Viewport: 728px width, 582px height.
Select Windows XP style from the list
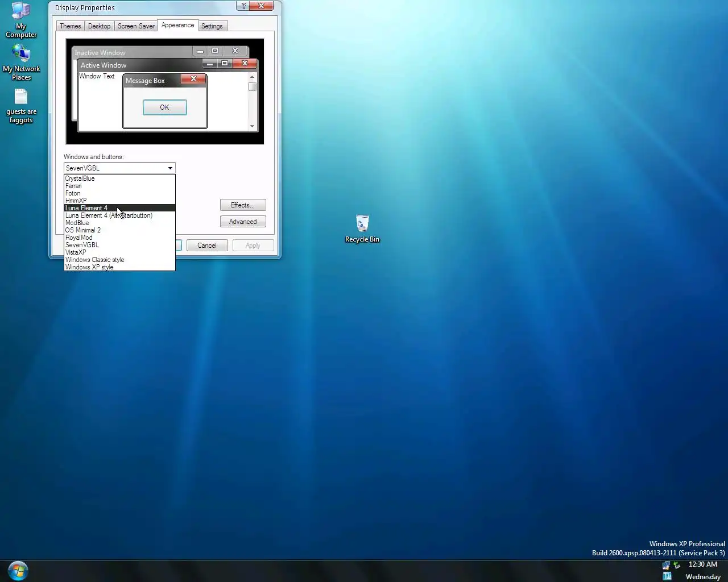point(119,267)
